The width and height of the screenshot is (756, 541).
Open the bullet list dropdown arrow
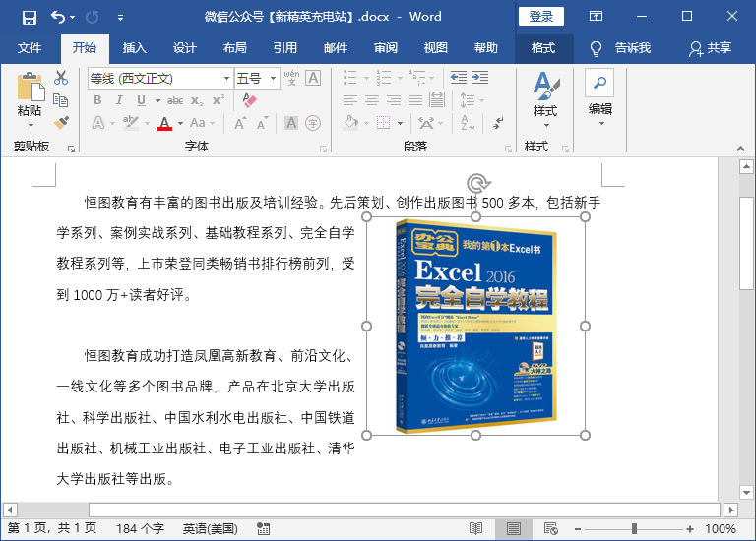(x=366, y=78)
